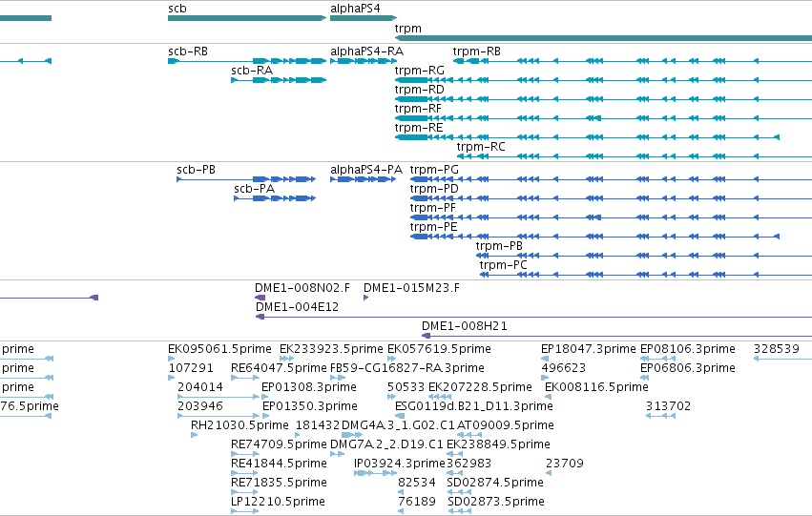Select the trpm-RG transcript label
Image resolution: width=812 pixels, height=516 pixels.
point(420,71)
